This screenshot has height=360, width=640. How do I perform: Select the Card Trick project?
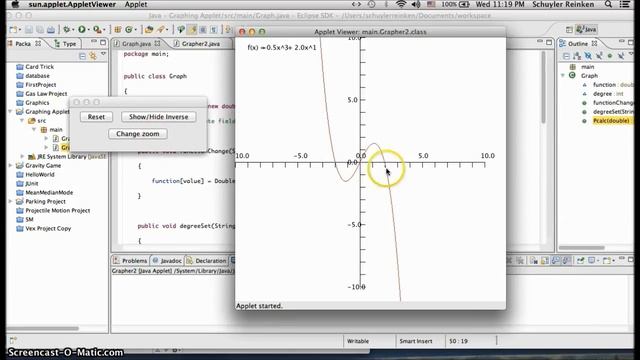(35, 67)
